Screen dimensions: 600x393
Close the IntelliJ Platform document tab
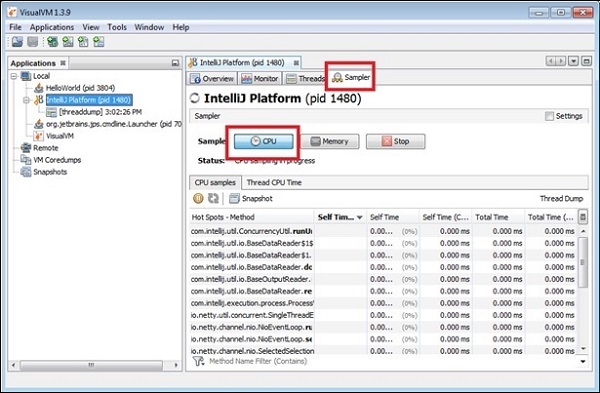296,62
